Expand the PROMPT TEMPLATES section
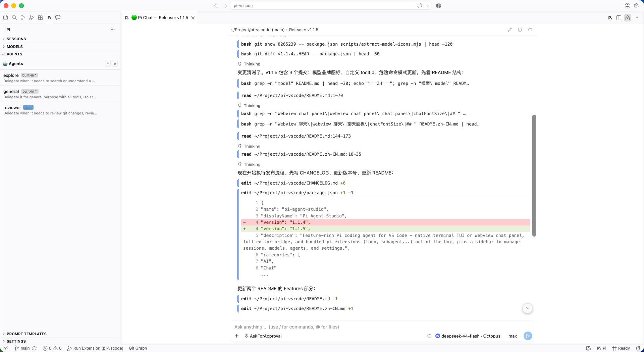This screenshot has height=352, width=644. tap(60, 334)
